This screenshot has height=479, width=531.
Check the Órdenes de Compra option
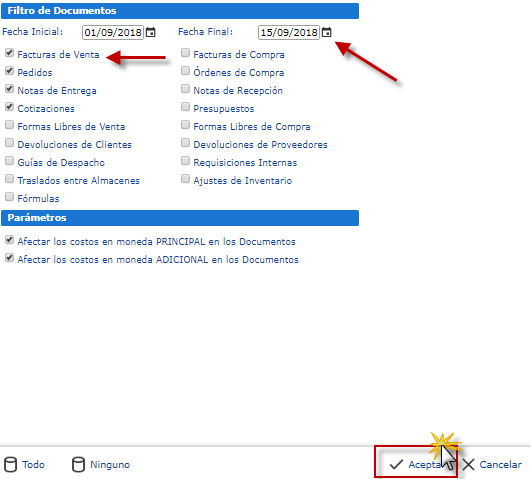pyautogui.click(x=185, y=71)
